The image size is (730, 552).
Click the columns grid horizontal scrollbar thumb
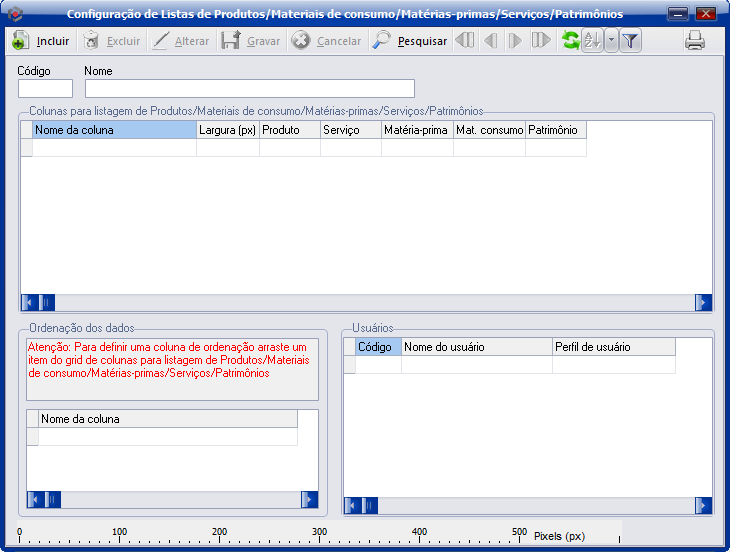pyautogui.click(x=47, y=303)
